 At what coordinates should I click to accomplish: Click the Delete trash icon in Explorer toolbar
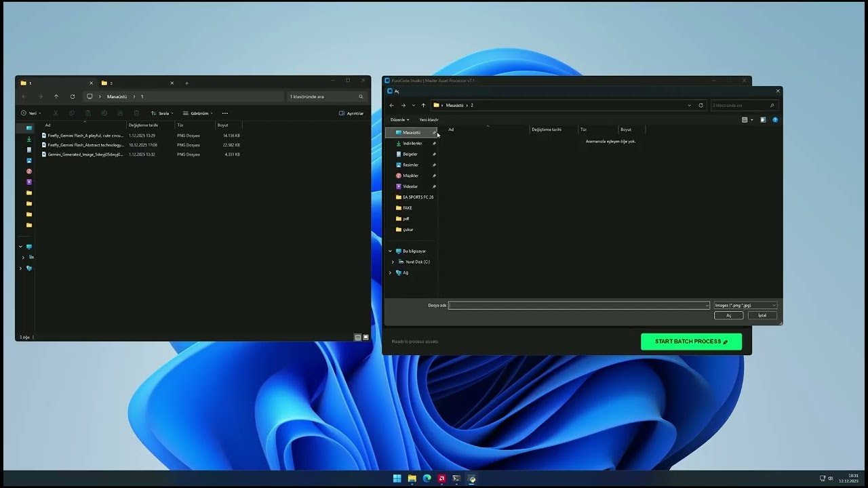point(136,113)
